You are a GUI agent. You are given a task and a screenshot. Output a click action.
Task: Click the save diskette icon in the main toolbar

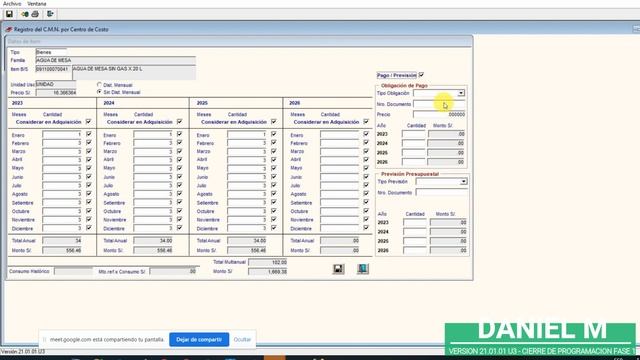coord(9,14)
